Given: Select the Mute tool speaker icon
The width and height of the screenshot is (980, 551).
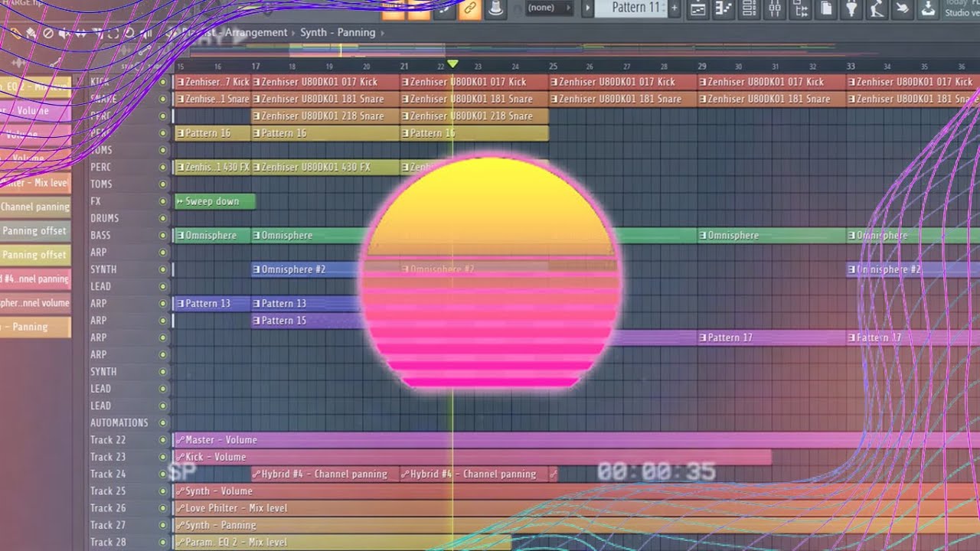Looking at the screenshot, I should (64, 33).
